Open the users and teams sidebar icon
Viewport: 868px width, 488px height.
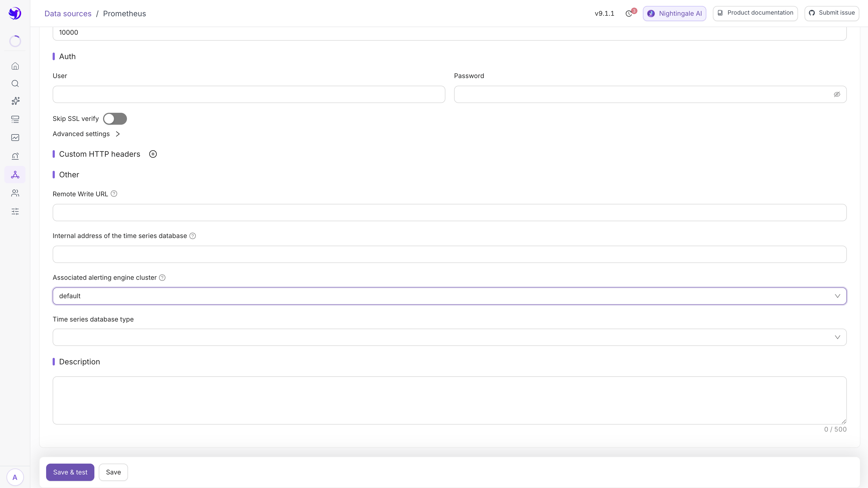pyautogui.click(x=15, y=193)
